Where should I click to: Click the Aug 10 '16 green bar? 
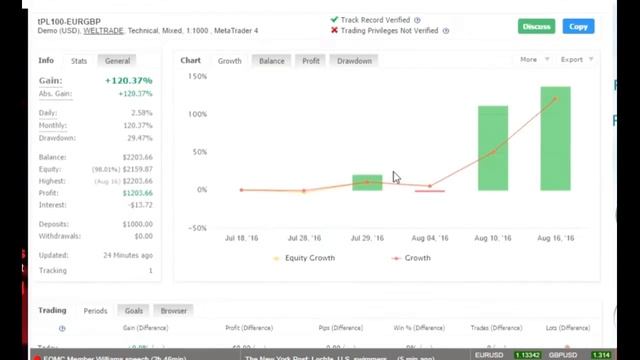[493, 148]
